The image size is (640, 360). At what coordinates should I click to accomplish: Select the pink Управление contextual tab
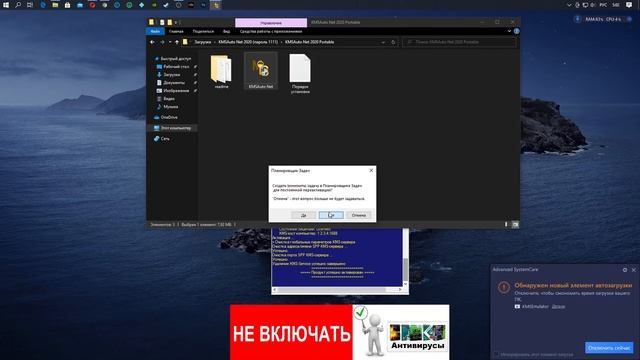271,22
